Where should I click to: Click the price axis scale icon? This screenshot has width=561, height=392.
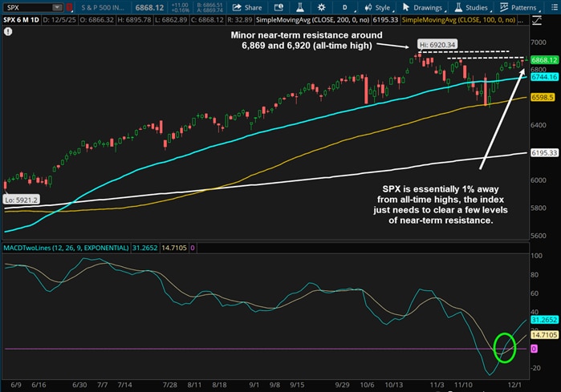[537, 20]
